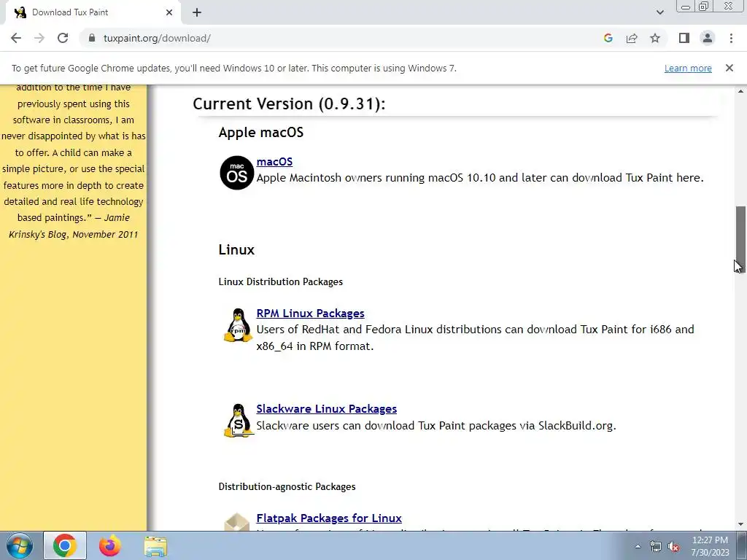
Task: Click the Linux Distribution Packages text
Action: point(281,281)
